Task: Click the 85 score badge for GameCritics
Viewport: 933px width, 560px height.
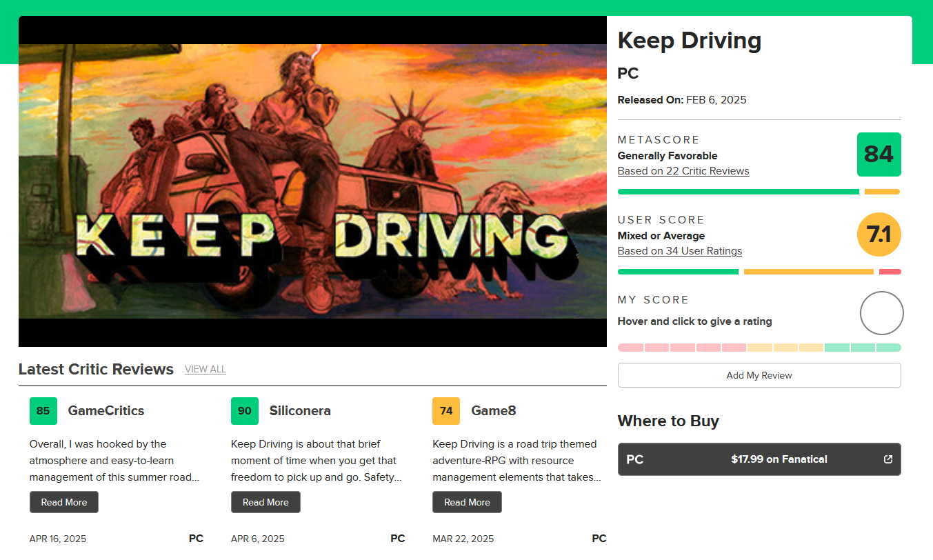Action: [43, 411]
